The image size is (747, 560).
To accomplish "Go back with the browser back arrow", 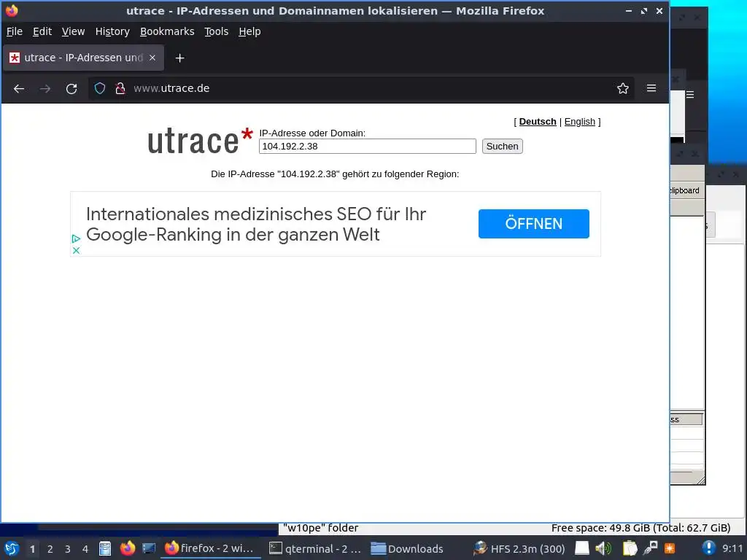I will 18,88.
